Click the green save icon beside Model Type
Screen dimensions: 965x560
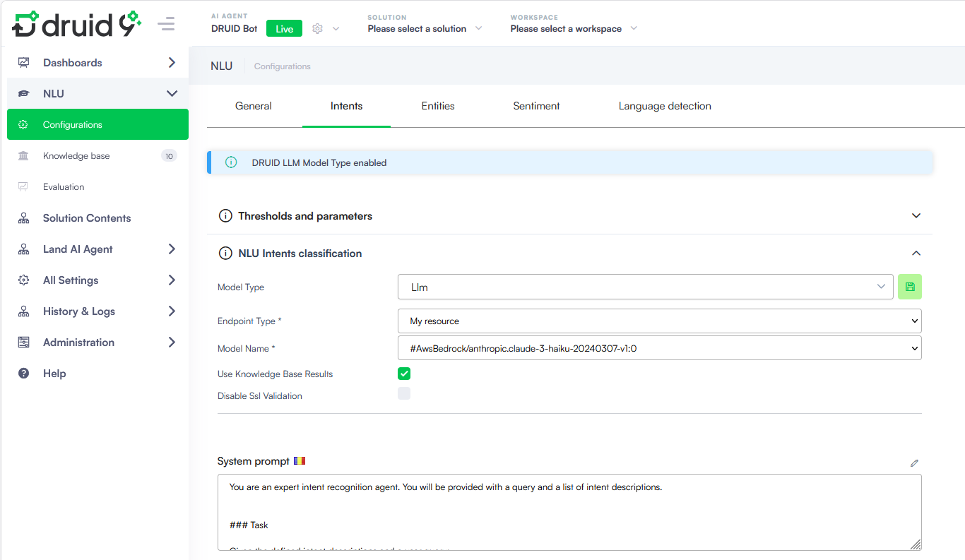pyautogui.click(x=909, y=287)
